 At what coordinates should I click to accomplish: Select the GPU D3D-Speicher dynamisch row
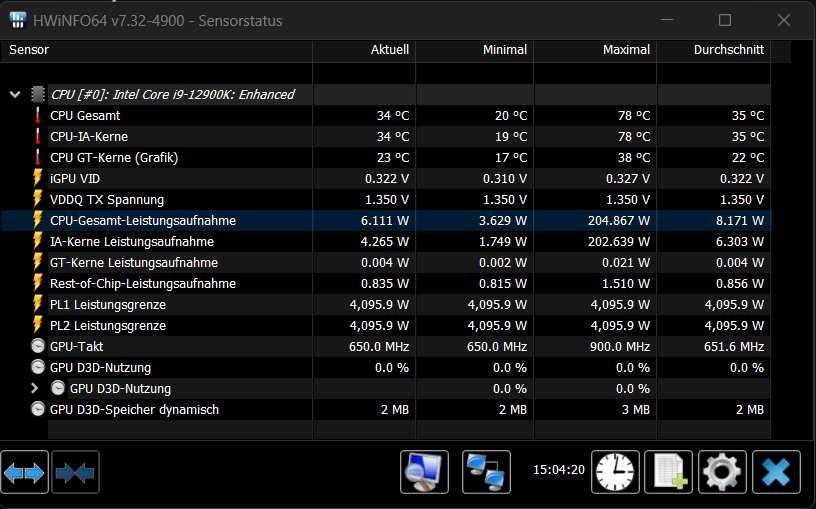coord(386,410)
